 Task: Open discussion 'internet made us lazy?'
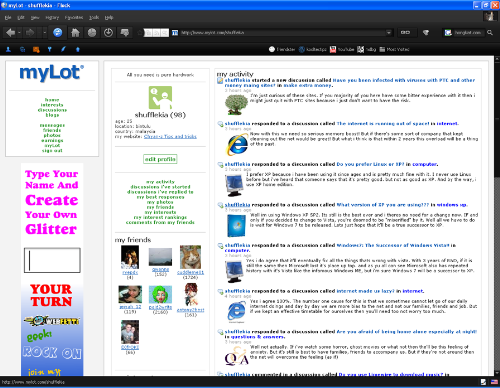tap(365, 291)
